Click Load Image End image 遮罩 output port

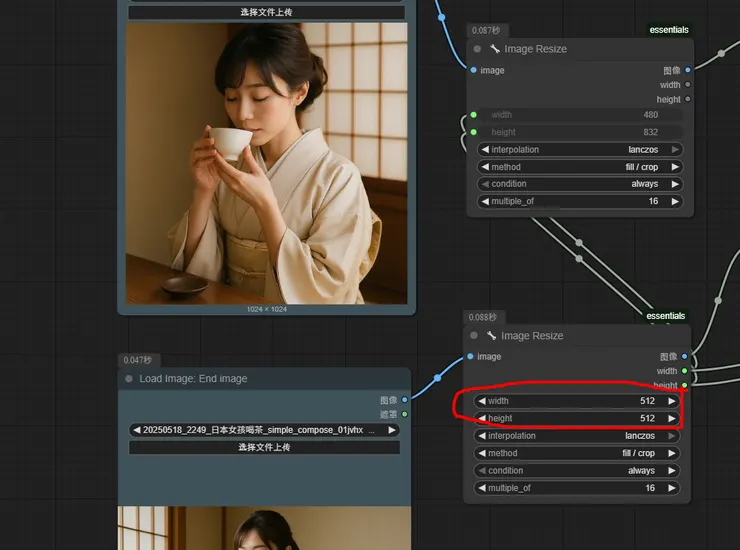click(x=404, y=414)
